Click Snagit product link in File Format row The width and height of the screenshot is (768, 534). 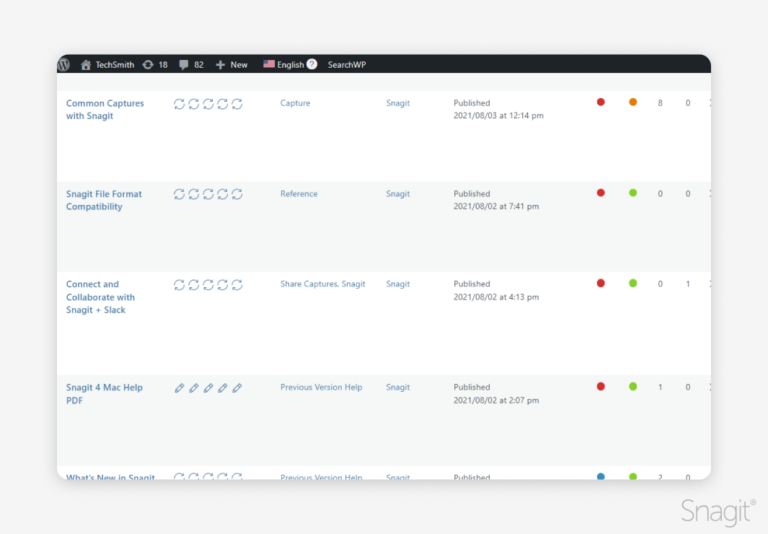[398, 194]
